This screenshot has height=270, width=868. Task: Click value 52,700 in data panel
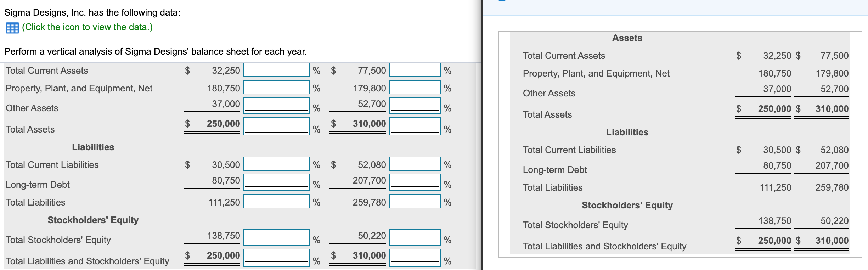(x=834, y=89)
